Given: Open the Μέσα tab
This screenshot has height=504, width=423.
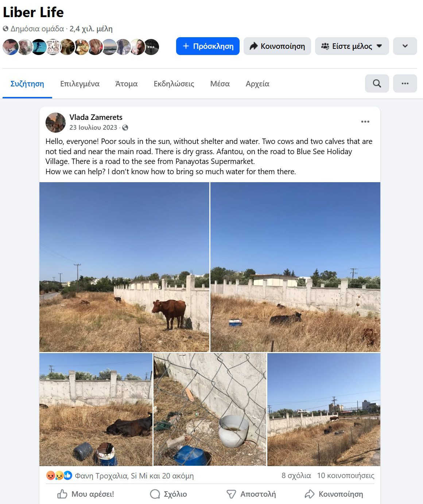Looking at the screenshot, I should (220, 84).
